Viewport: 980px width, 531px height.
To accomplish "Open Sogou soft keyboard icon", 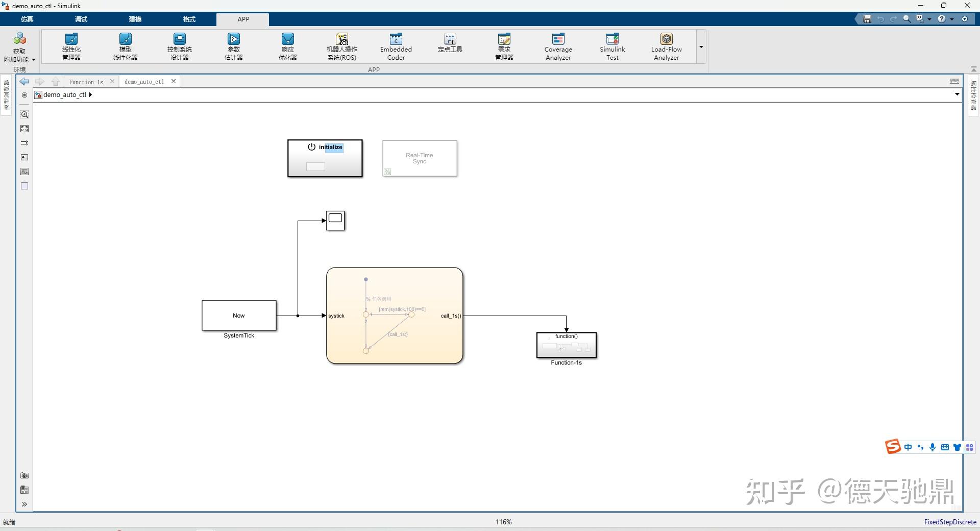I will (x=945, y=447).
